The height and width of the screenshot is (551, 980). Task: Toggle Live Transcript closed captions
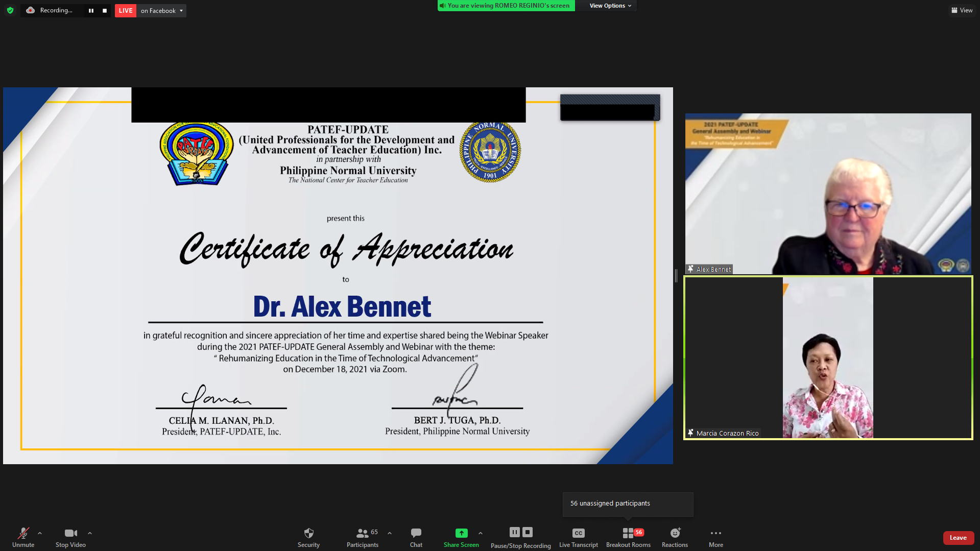pos(578,537)
